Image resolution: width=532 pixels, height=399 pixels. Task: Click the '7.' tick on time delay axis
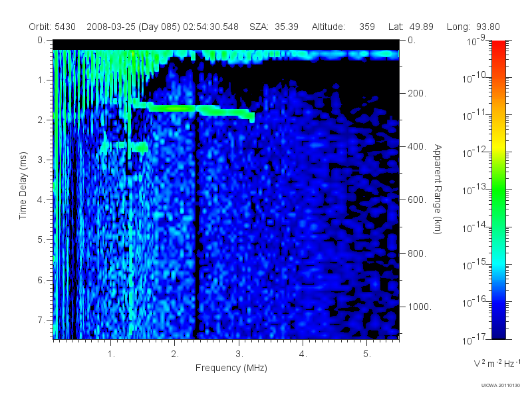point(41,320)
